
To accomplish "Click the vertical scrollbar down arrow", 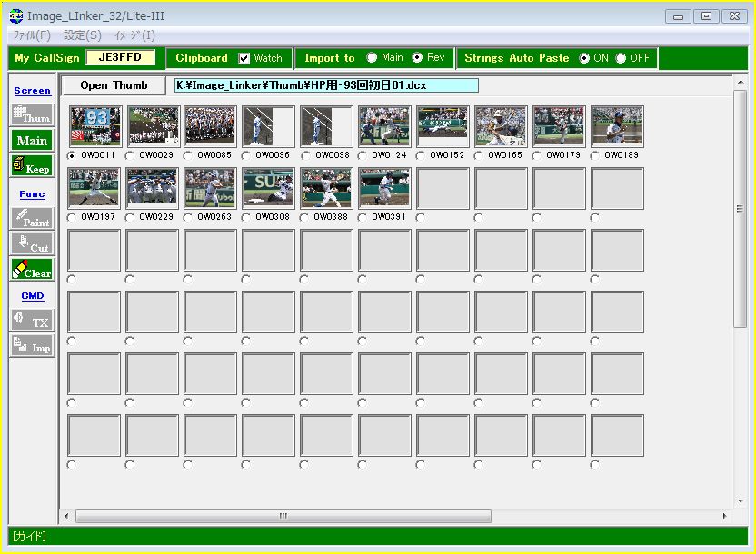I will click(x=740, y=501).
